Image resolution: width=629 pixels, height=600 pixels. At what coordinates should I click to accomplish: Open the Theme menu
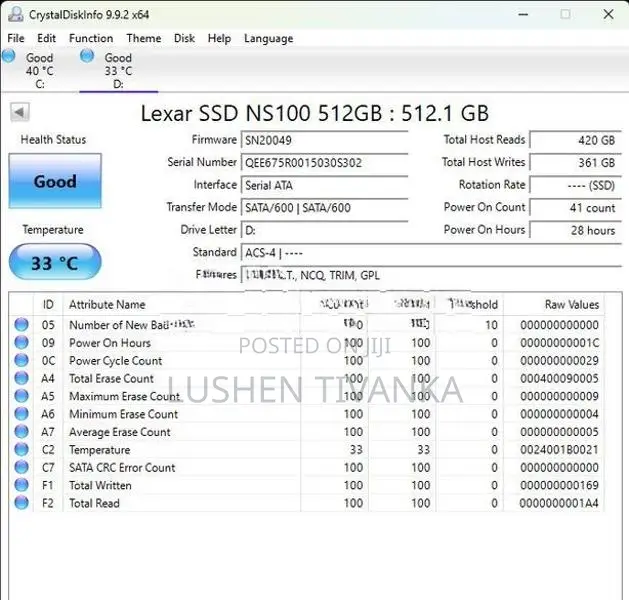(x=144, y=38)
